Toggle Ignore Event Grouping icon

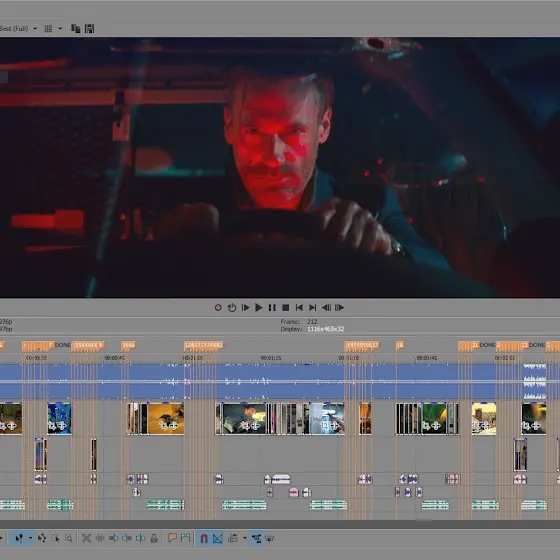(x=270, y=538)
